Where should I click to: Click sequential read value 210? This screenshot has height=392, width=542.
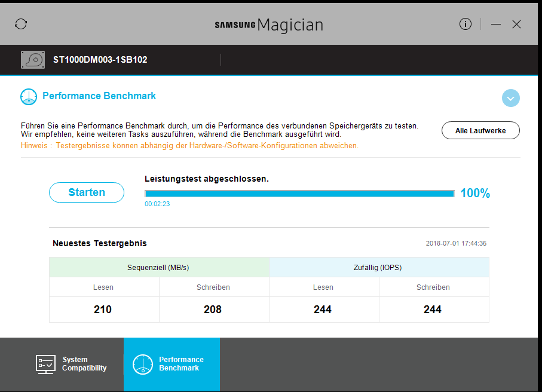tap(103, 310)
